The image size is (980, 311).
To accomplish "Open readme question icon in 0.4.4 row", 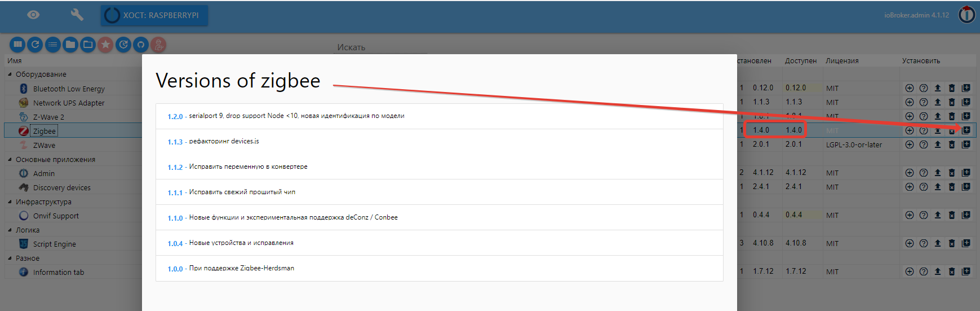I will coord(924,215).
